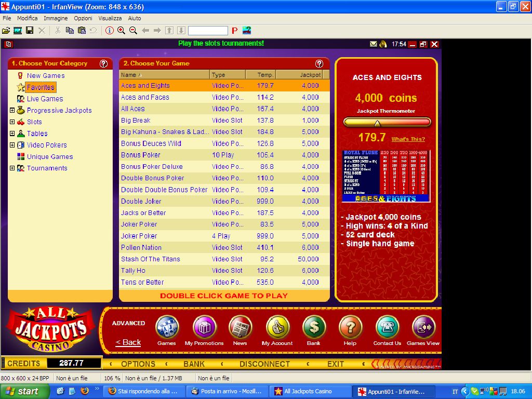Click help icon beside Choose Your Category
Viewport: 532px width, 399px height.
click(103, 63)
